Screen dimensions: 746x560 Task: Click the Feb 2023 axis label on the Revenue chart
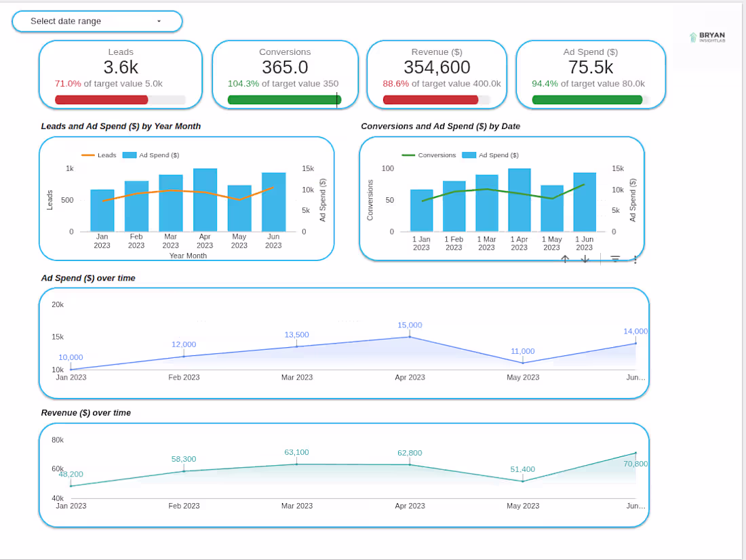tap(184, 506)
